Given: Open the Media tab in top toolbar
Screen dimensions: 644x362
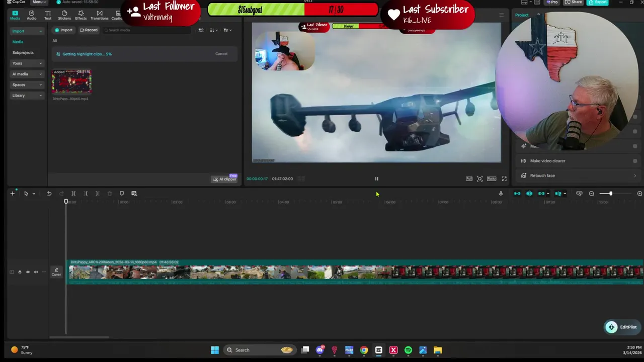Looking at the screenshot, I should [x=15, y=15].
